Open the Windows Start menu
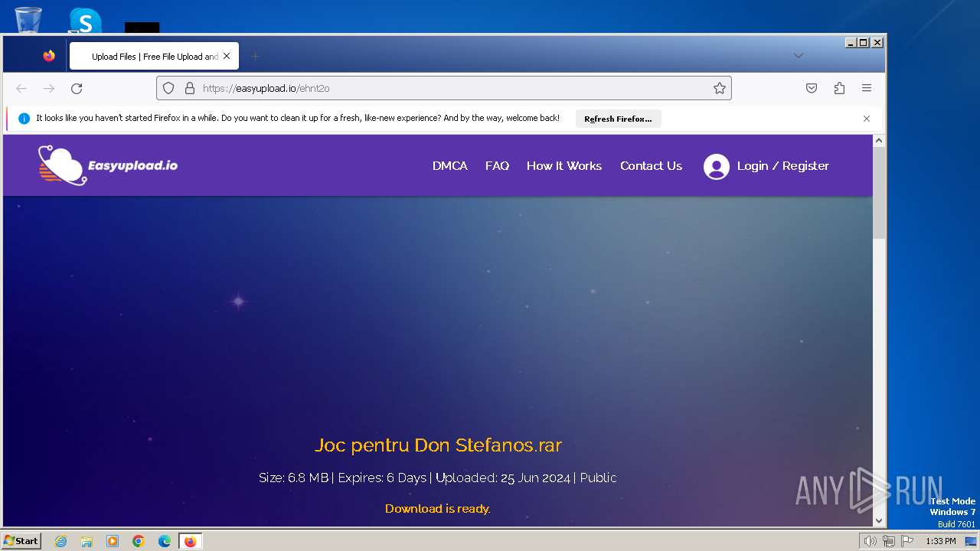 (21, 540)
